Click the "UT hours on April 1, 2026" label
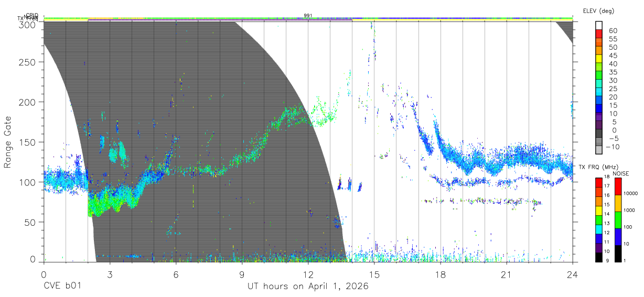This screenshot has height=297, width=644. [308, 287]
